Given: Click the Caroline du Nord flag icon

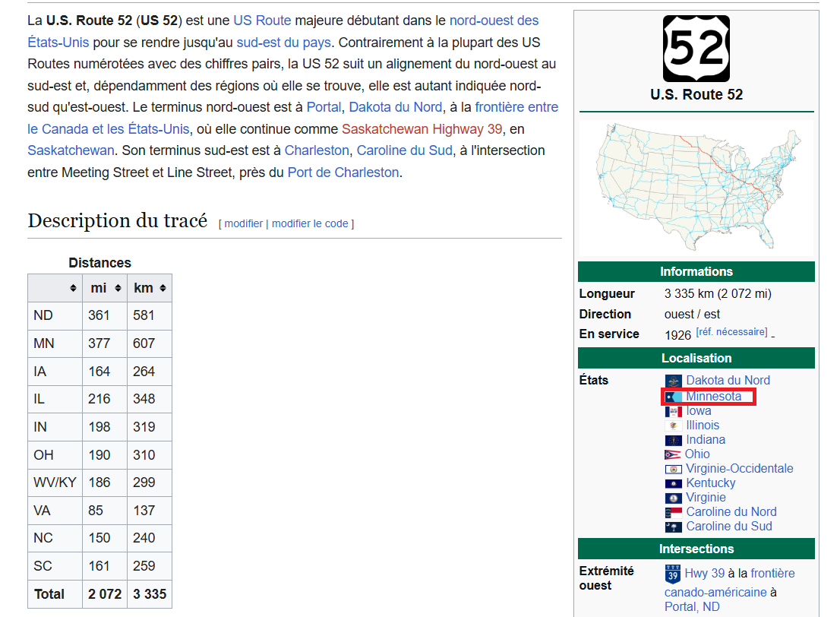Looking at the screenshot, I should (673, 512).
